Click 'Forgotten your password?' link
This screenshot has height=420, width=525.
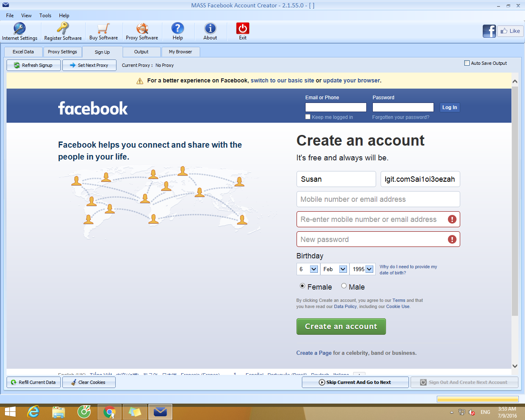coord(401,117)
